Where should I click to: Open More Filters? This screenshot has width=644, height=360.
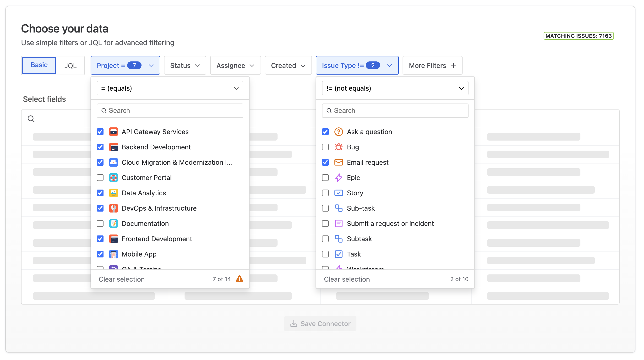pyautogui.click(x=432, y=65)
